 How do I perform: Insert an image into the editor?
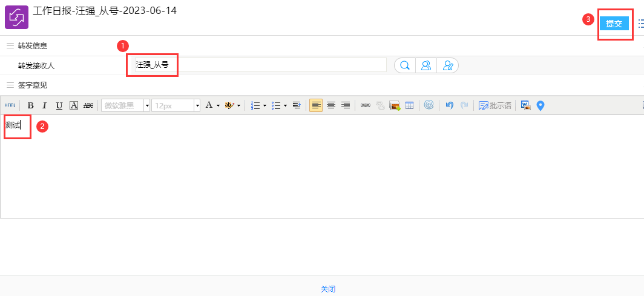(x=395, y=105)
